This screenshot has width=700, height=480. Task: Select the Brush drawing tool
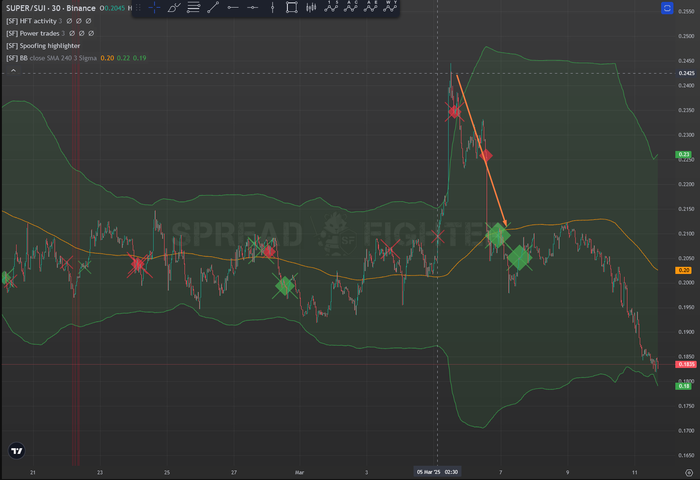pyautogui.click(x=174, y=7)
